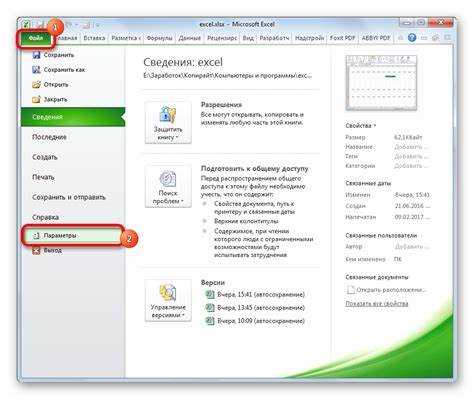The height and width of the screenshot is (399, 474).
Task: Open the Надстройки ribbon tab
Action: (310, 38)
